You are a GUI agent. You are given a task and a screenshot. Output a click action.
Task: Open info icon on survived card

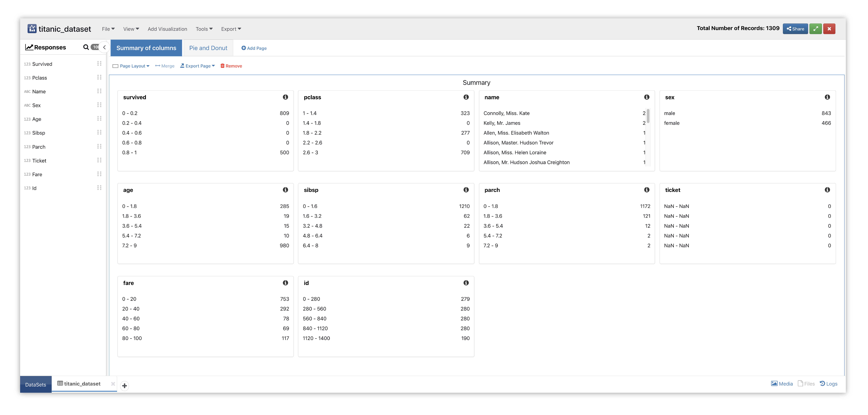285,97
